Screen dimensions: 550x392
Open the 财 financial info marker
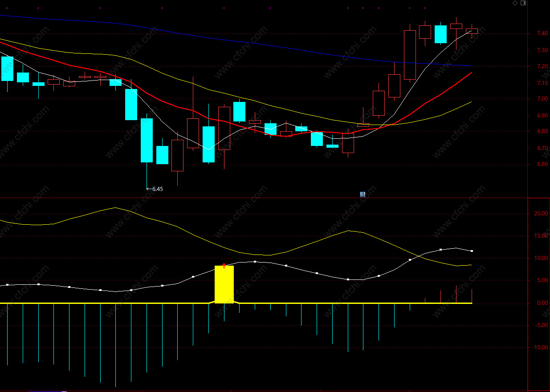363,194
